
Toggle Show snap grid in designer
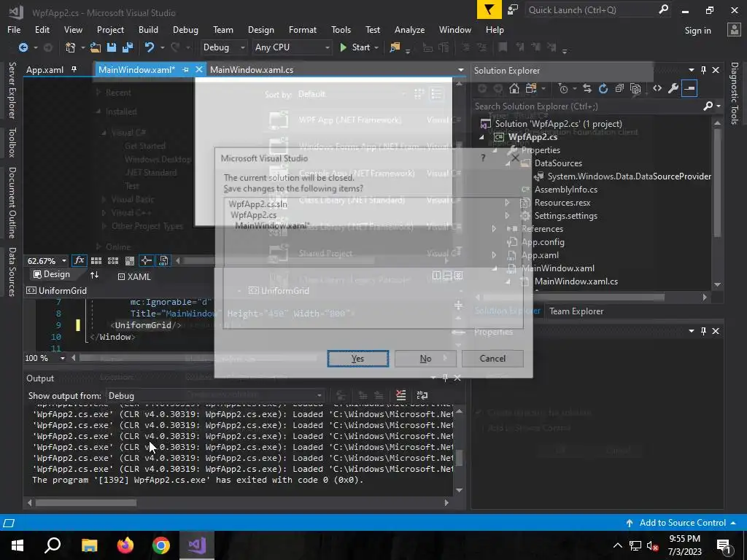click(96, 260)
